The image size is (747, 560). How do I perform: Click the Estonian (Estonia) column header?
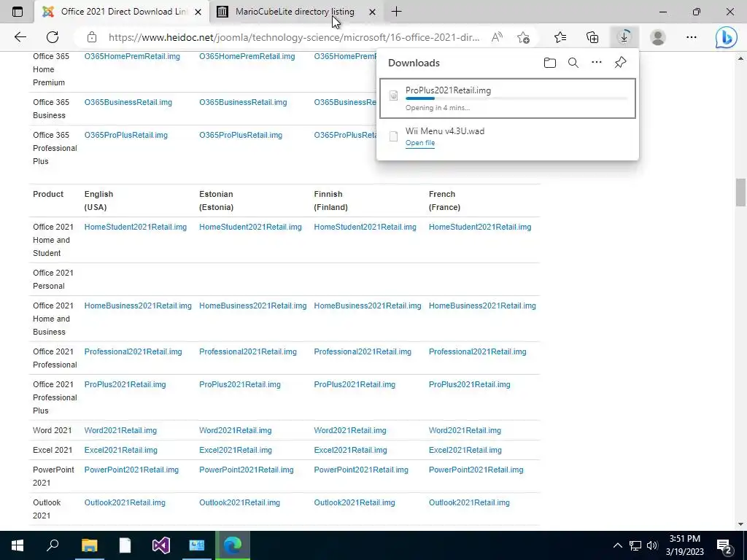pyautogui.click(x=216, y=201)
